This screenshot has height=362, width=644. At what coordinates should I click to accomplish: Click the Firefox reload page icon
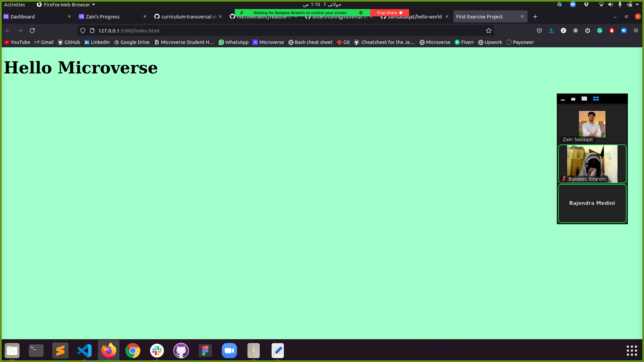tap(32, 31)
